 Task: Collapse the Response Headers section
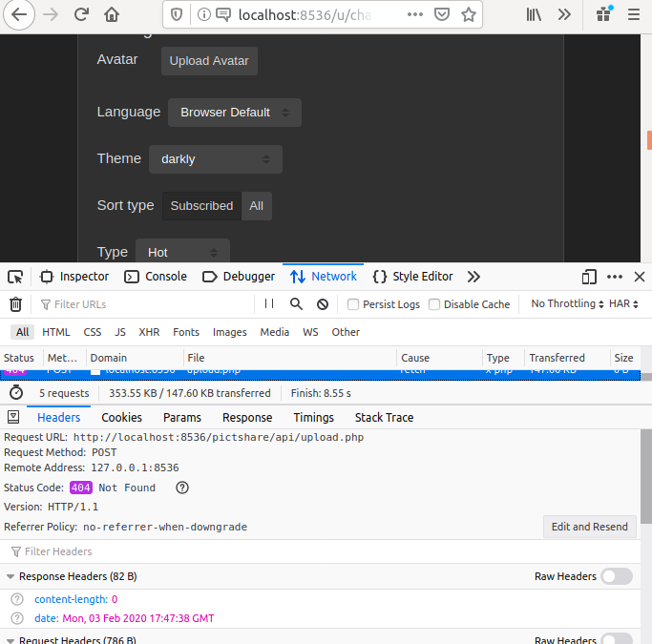pos(11,576)
